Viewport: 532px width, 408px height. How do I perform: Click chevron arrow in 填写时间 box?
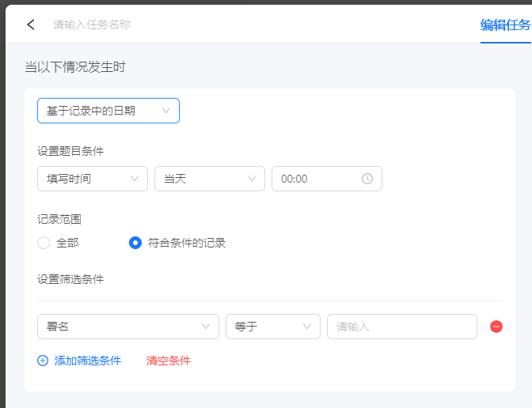coord(135,179)
